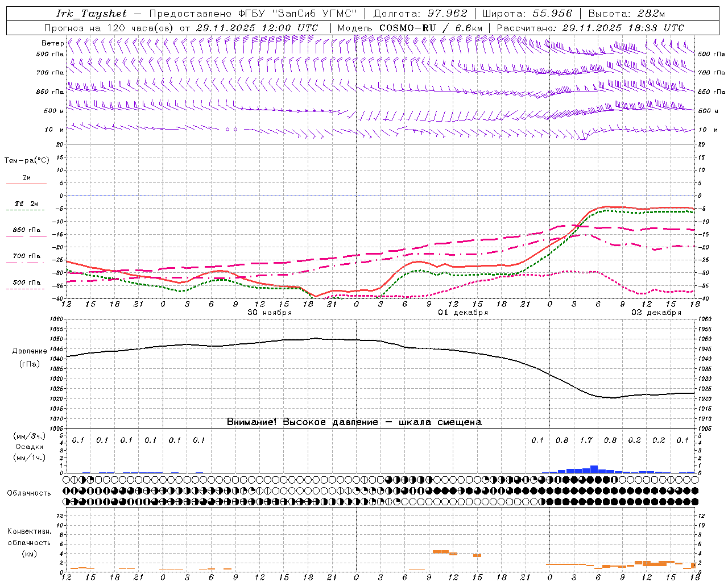Image resolution: width=728 pixels, height=582 pixels.
Task: Click the longitude value Долгота: 97.962
Action: [420, 14]
